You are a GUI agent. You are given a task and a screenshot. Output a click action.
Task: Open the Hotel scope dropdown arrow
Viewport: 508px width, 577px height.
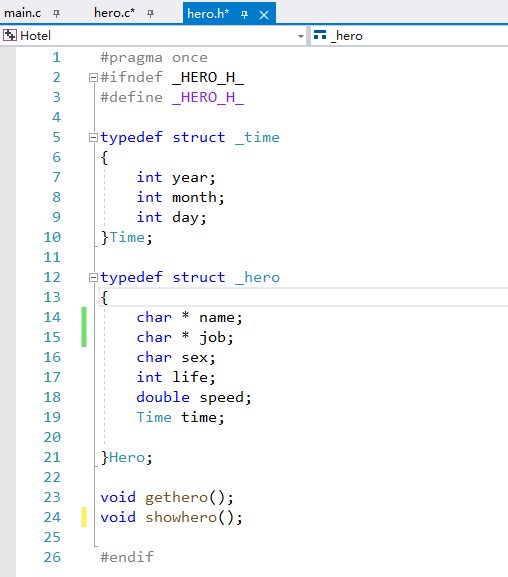(301, 36)
